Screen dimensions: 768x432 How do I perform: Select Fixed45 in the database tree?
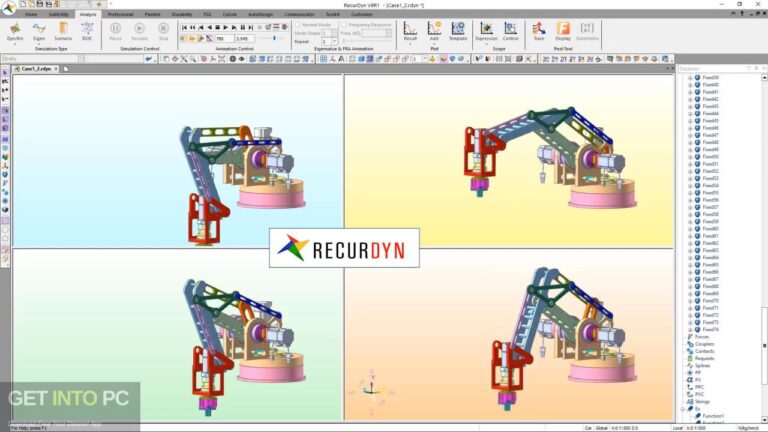point(710,120)
